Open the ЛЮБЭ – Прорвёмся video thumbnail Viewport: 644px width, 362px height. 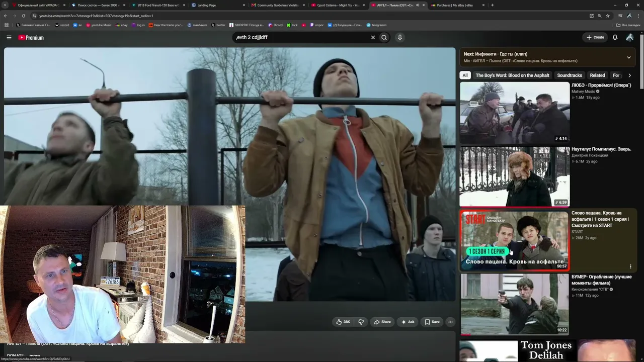point(515,112)
